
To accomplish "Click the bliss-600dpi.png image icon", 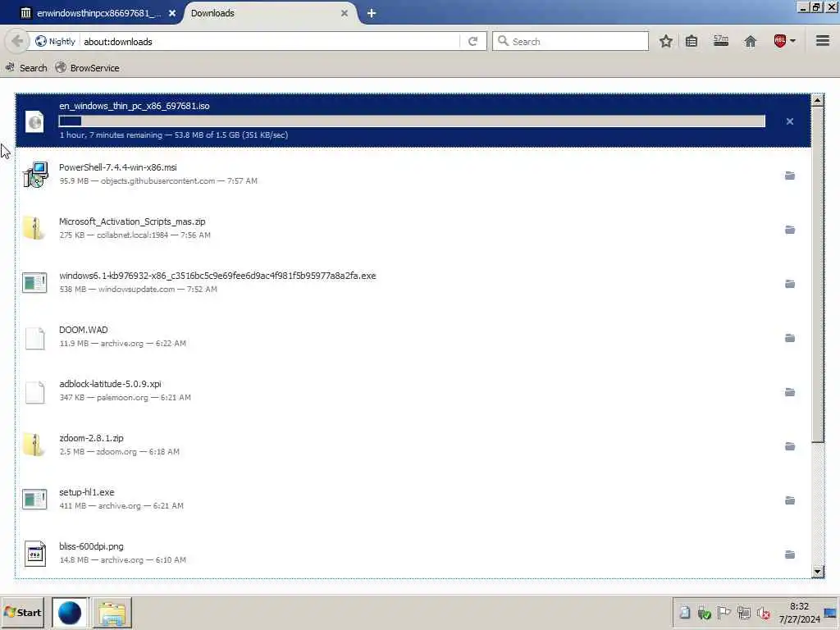I will 34,554.
